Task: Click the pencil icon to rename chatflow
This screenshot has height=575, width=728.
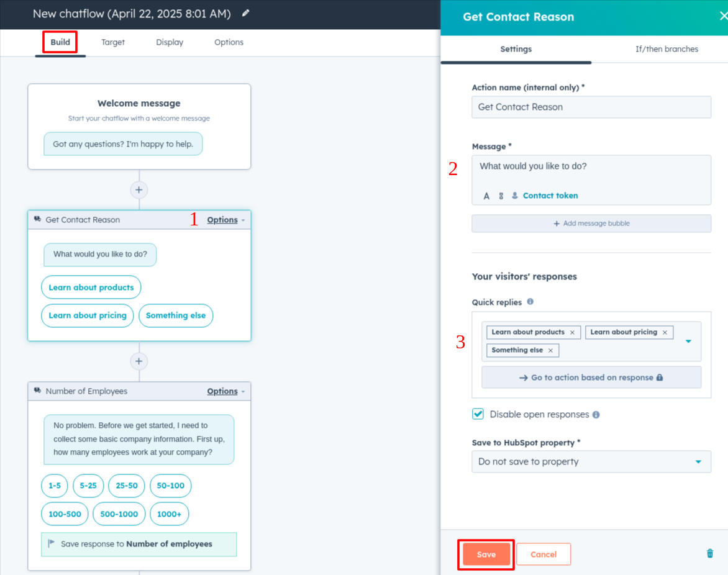Action: (x=246, y=13)
